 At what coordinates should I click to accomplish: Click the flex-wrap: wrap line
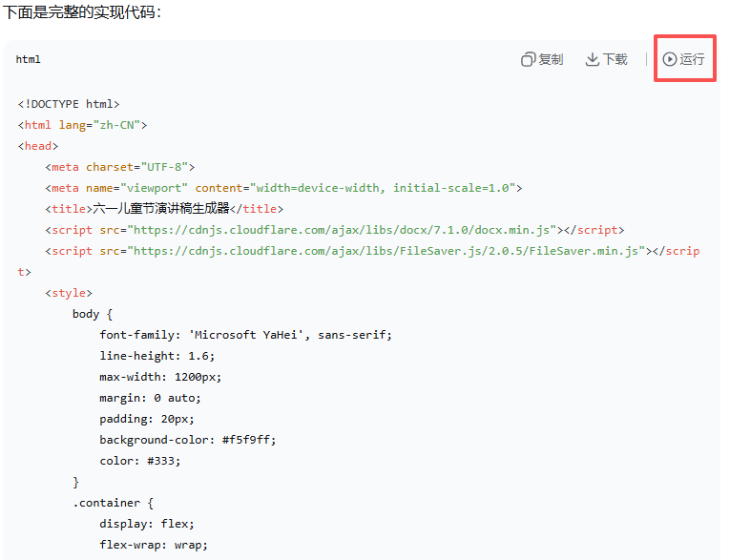pyautogui.click(x=153, y=545)
